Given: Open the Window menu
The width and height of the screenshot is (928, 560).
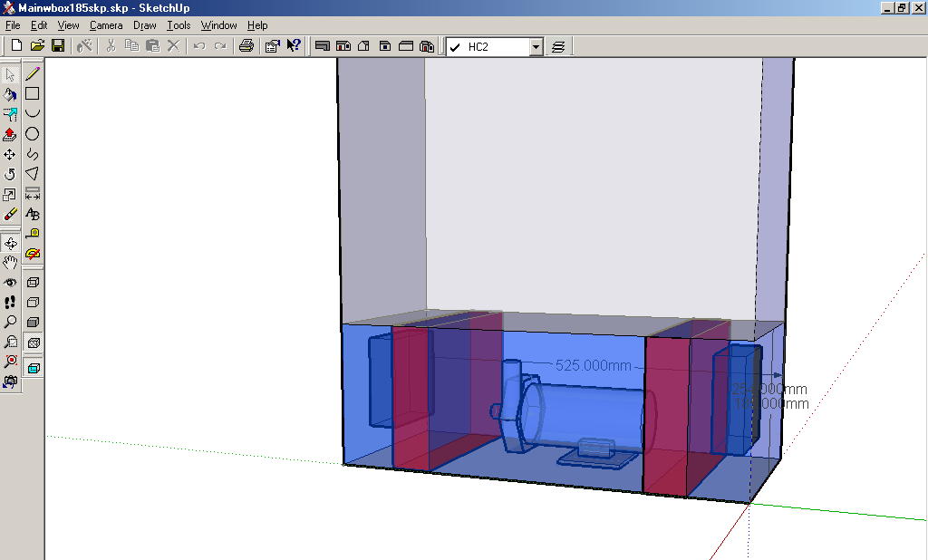Looking at the screenshot, I should click(219, 25).
